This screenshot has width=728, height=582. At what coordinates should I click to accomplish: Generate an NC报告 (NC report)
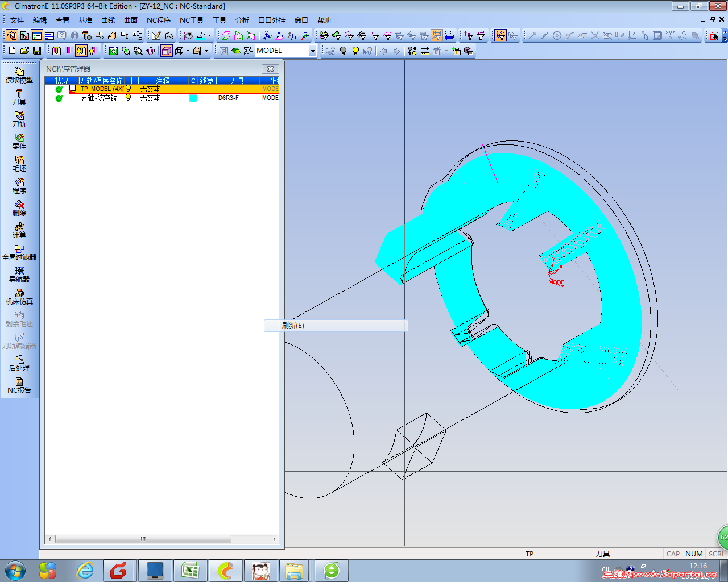click(x=19, y=386)
